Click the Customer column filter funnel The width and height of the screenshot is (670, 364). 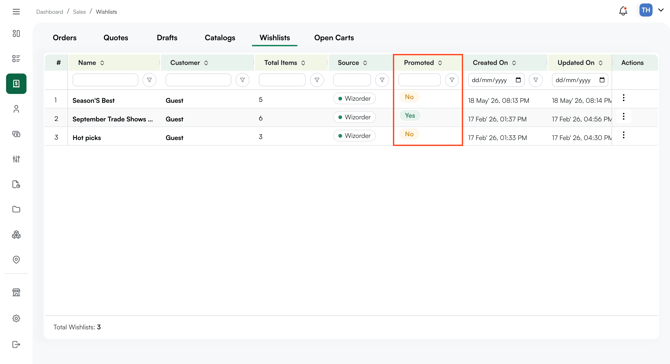[x=242, y=80]
